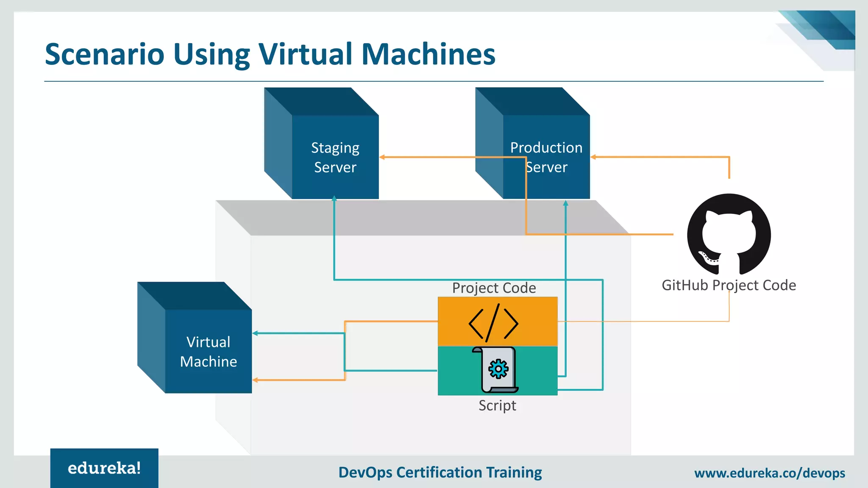Click the orange arrowhead entering Staging Server
This screenshot has width=868, height=488.
382,157
